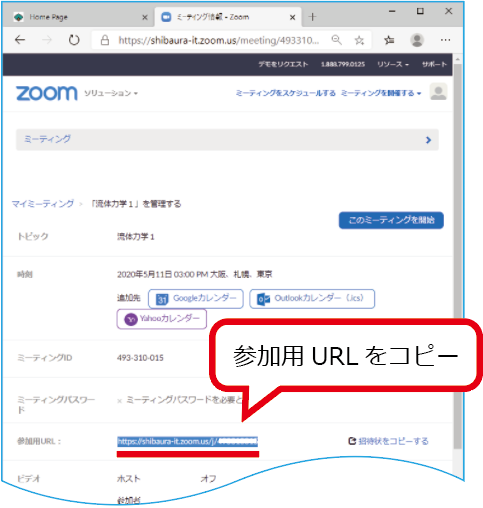This screenshot has width=483, height=508.
Task: Open the browser profile avatar
Action: pyautogui.click(x=417, y=40)
